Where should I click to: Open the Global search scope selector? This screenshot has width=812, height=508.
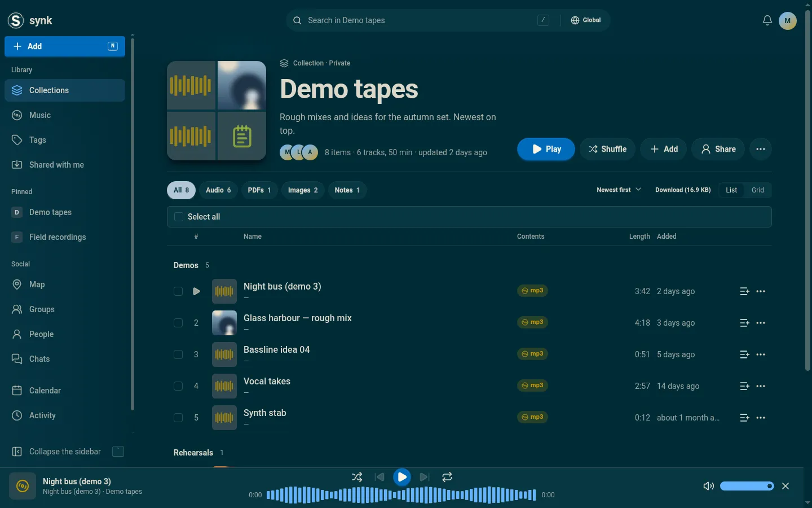coord(586,20)
